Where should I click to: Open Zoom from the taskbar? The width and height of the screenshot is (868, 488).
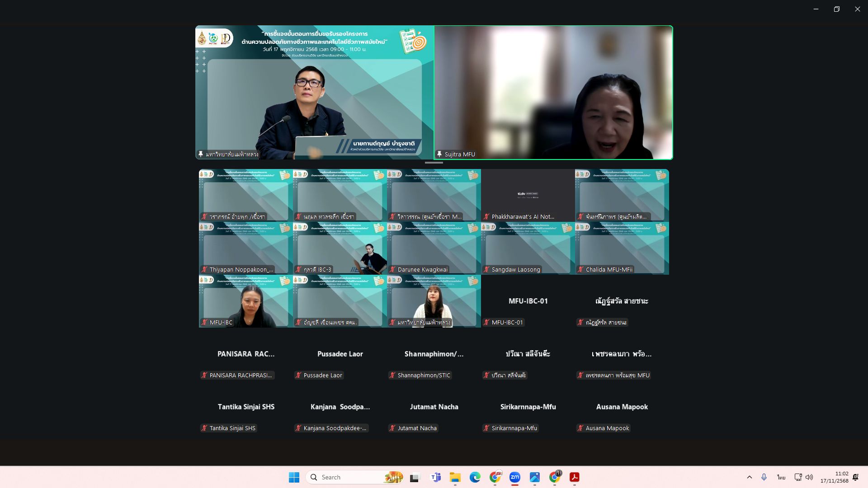click(514, 477)
